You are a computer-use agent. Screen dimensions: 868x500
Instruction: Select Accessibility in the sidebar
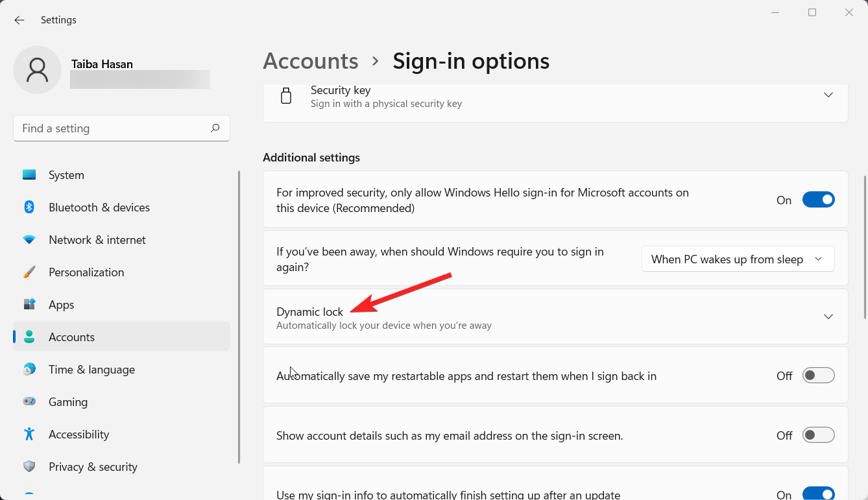click(x=78, y=435)
